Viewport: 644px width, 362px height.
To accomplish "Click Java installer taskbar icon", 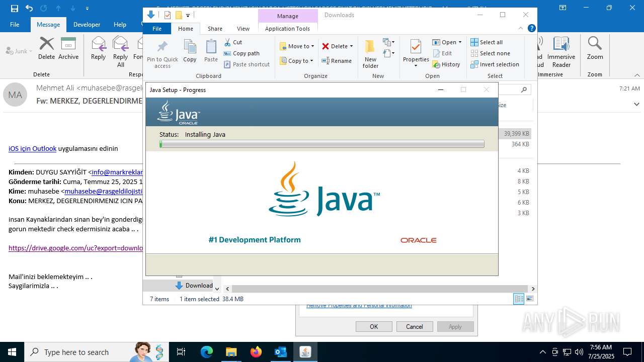I will (305, 352).
